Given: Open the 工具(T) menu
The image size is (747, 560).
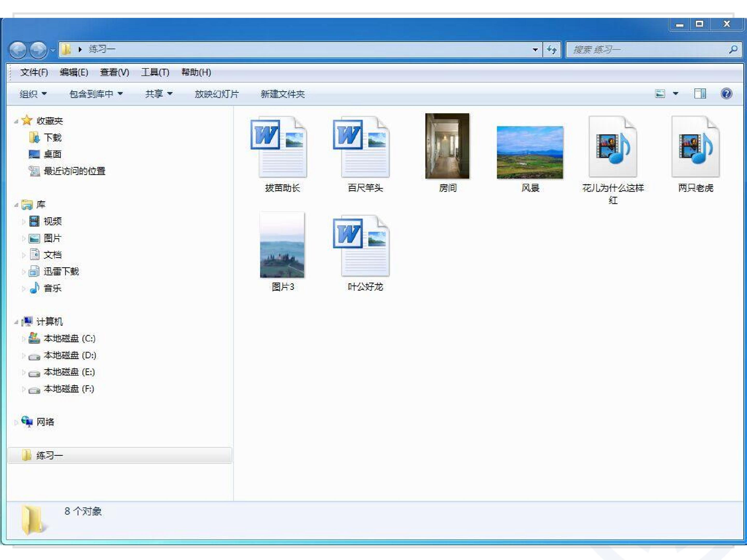Looking at the screenshot, I should [x=155, y=72].
